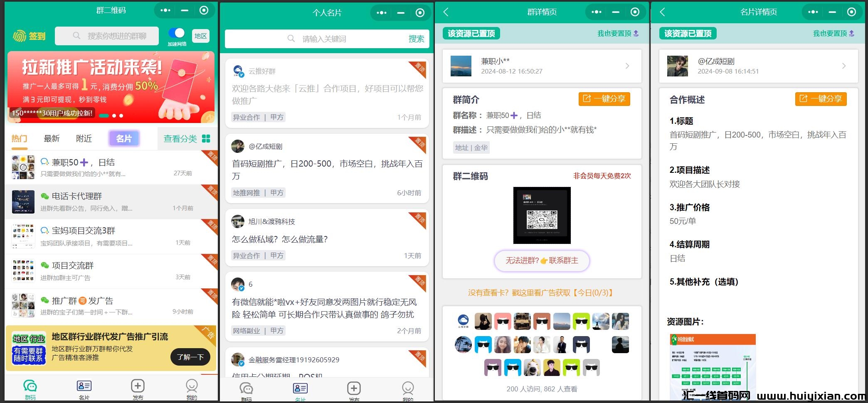Expand the @亿成短剧 publisher row chevron
The height and width of the screenshot is (403, 868).
pos(844,66)
